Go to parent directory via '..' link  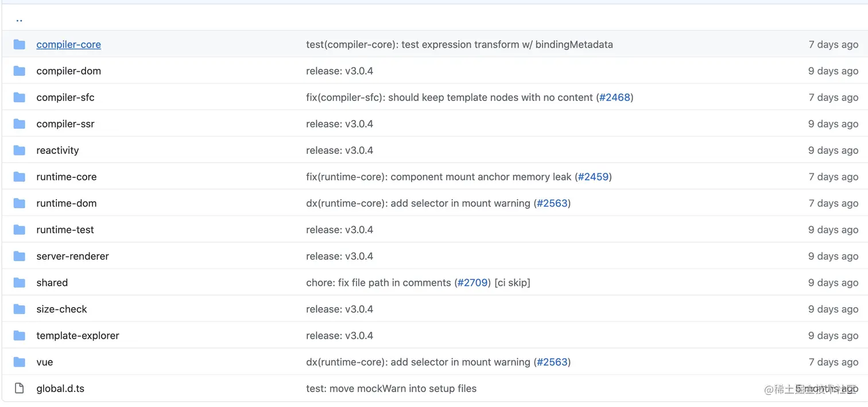[x=19, y=19]
